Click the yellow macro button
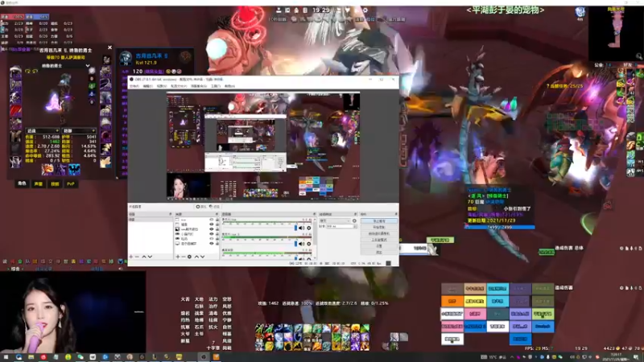Screen dimensions: 644x362 (x=475, y=301)
